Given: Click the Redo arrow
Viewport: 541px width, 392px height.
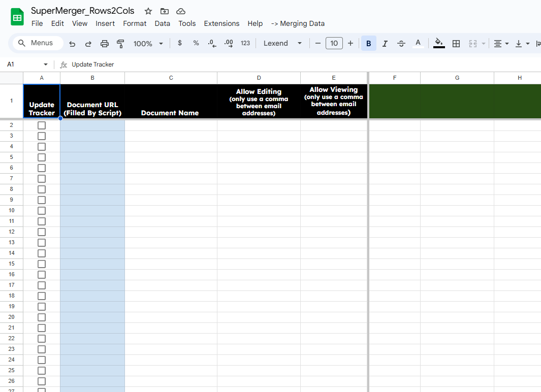Looking at the screenshot, I should (x=88, y=44).
